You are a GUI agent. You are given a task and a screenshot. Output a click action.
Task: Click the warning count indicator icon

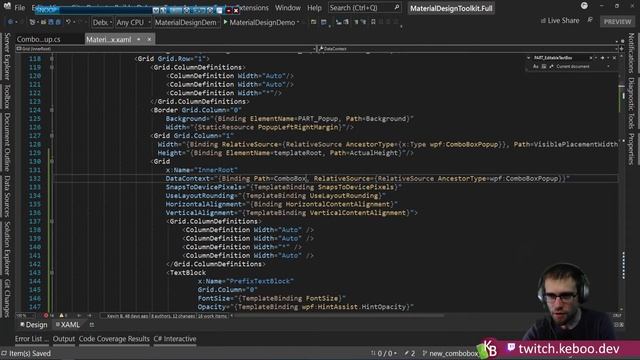coord(62,316)
